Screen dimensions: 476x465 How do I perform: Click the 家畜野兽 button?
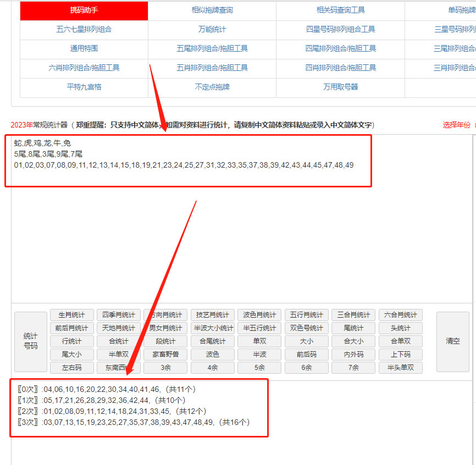165,355
